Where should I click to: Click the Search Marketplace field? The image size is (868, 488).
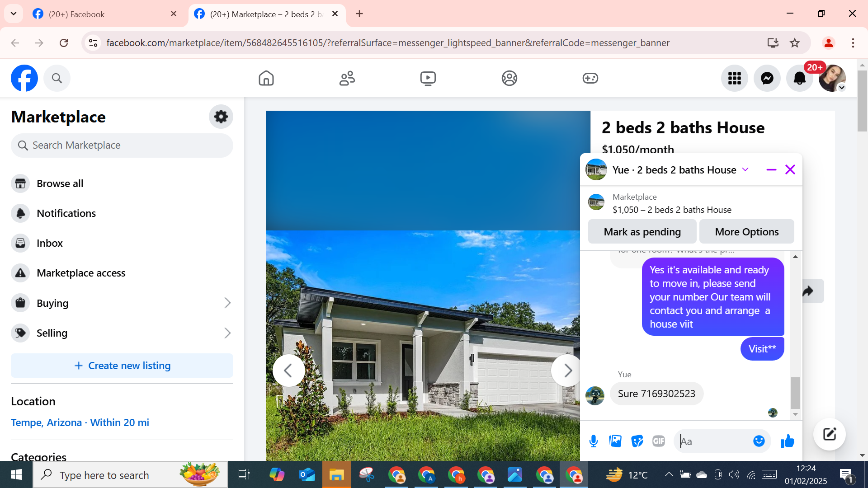point(122,145)
